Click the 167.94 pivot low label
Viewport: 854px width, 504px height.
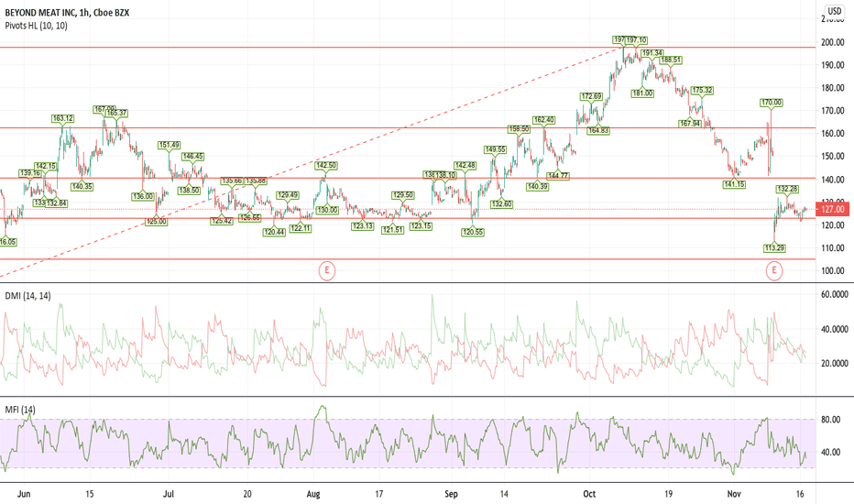coord(690,124)
